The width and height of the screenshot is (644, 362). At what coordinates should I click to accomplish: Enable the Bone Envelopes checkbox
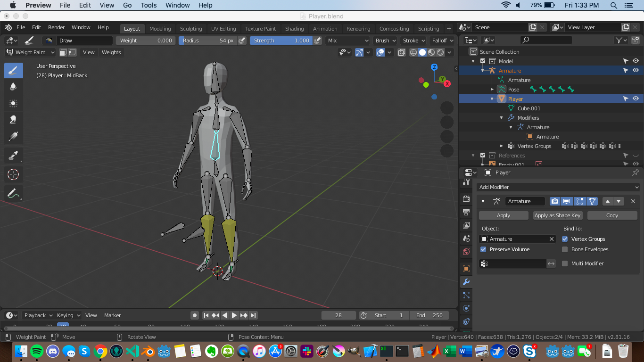[565, 249]
